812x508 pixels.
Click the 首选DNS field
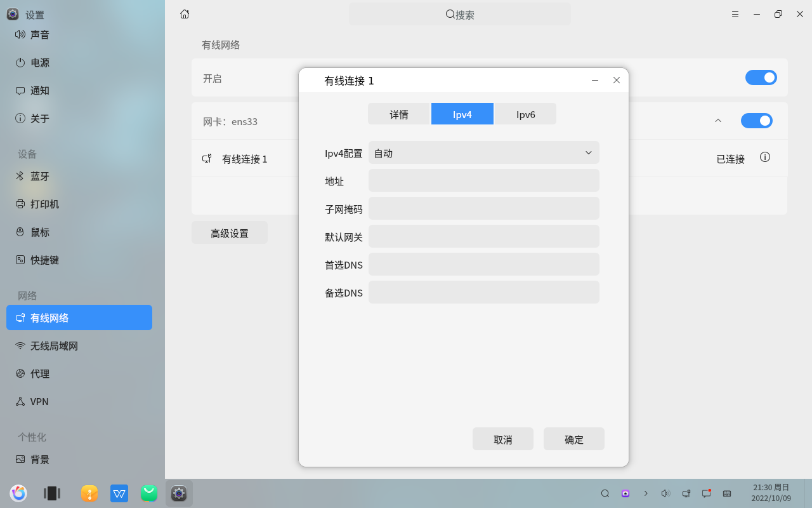484,264
